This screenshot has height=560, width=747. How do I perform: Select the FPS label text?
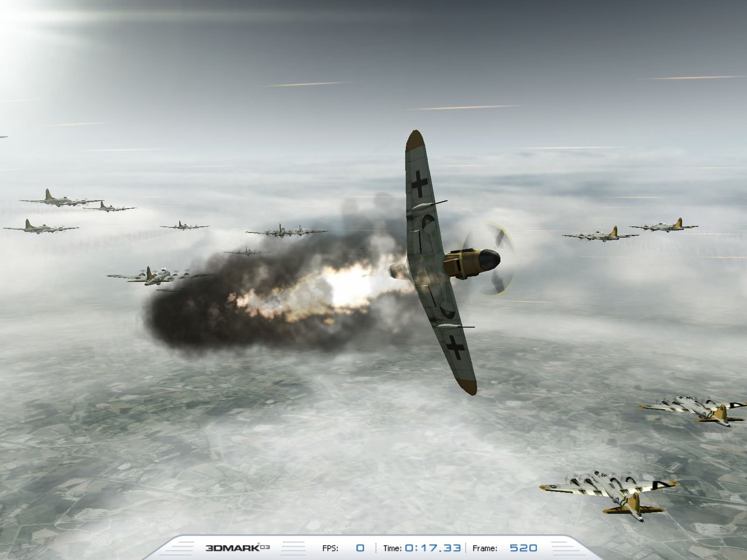330,548
